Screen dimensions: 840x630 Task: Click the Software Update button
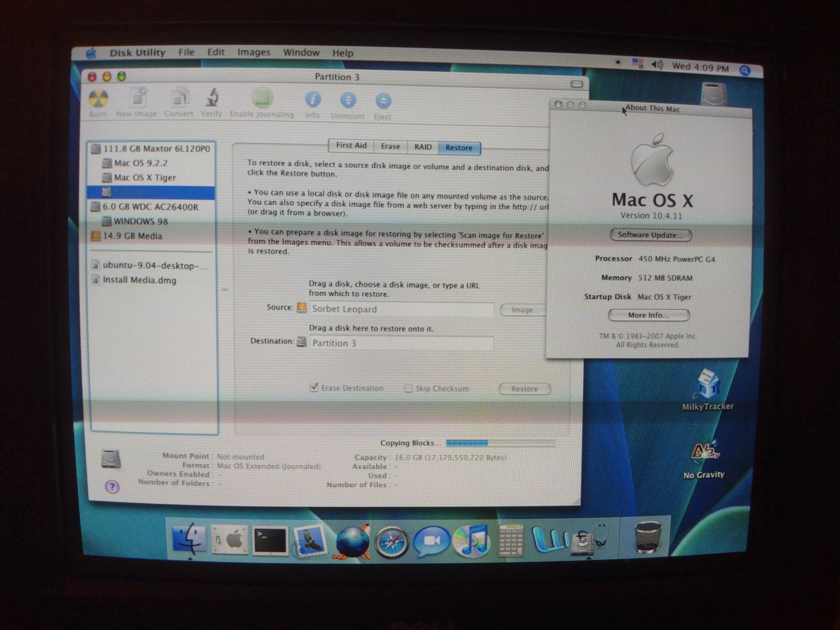(650, 235)
